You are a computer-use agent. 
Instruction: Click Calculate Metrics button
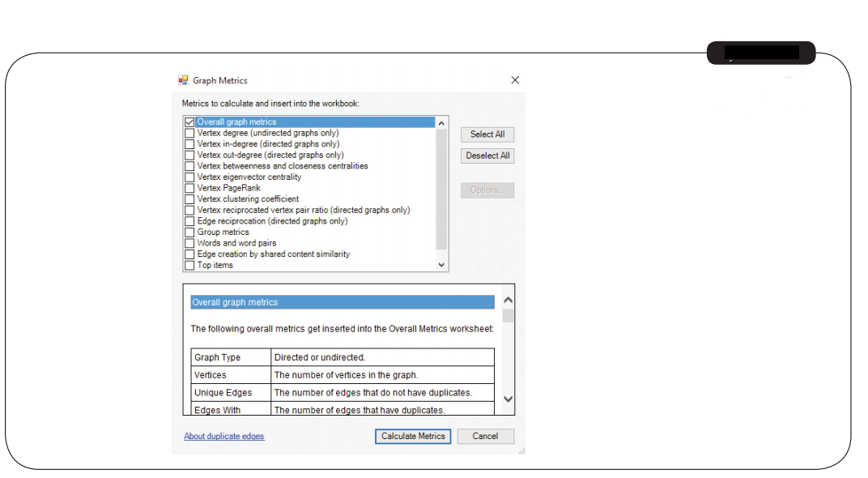413,436
